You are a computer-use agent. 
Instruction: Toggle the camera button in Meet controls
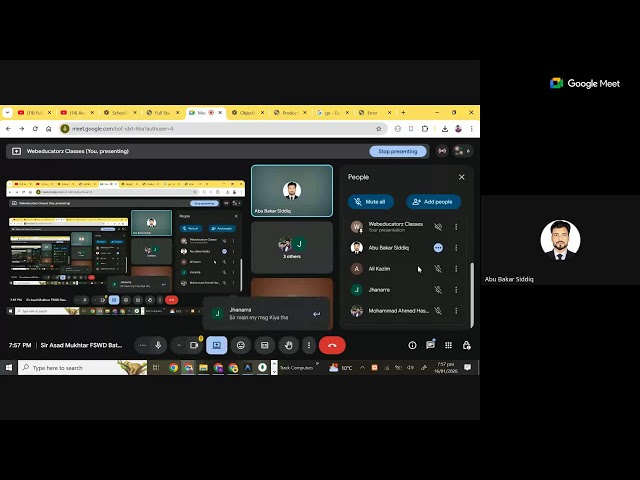(x=194, y=345)
